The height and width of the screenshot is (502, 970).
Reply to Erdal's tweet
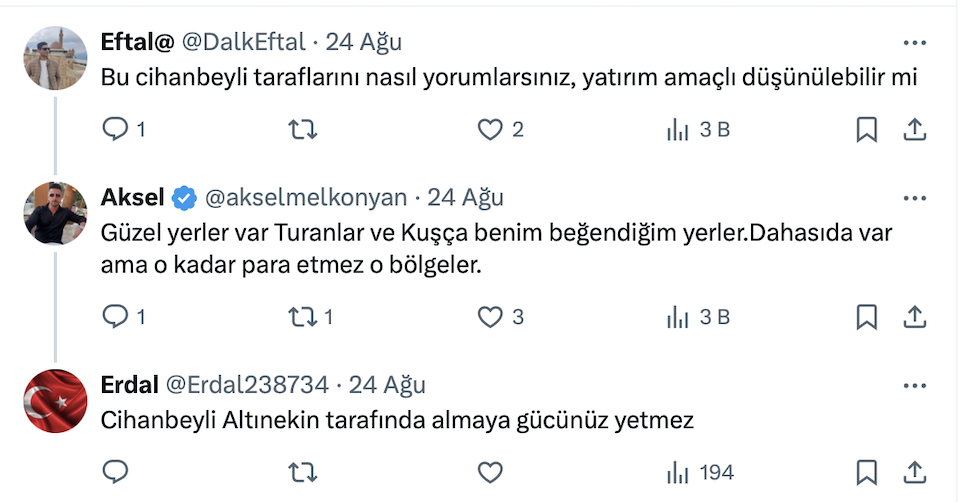117,471
